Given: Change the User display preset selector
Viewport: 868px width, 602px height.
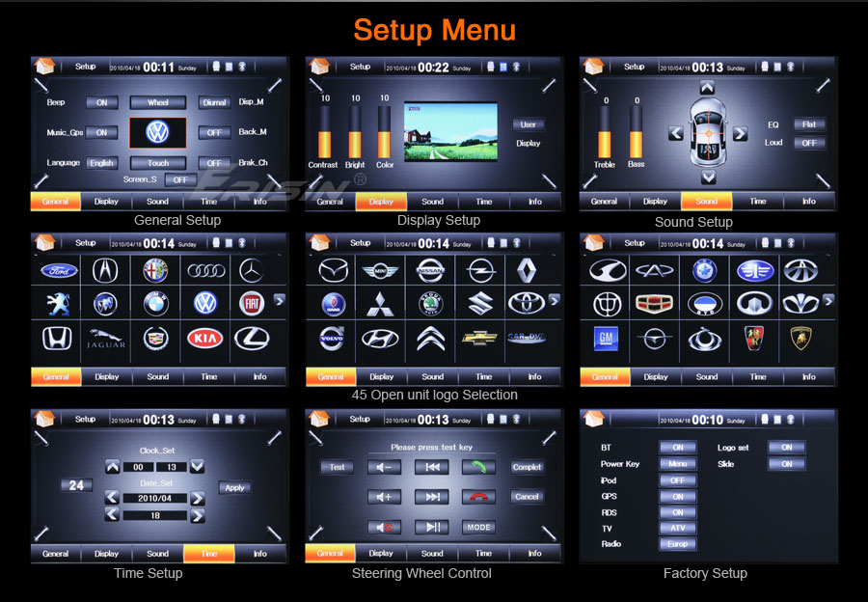Looking at the screenshot, I should pyautogui.click(x=529, y=125).
